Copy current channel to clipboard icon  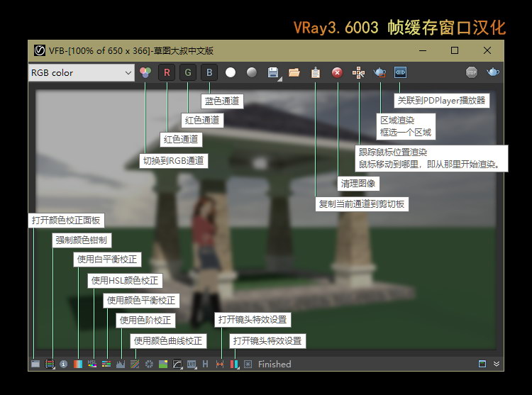pos(316,72)
